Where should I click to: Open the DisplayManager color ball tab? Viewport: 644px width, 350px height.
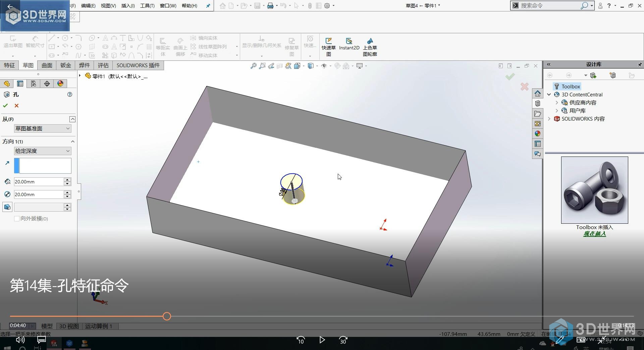(60, 84)
